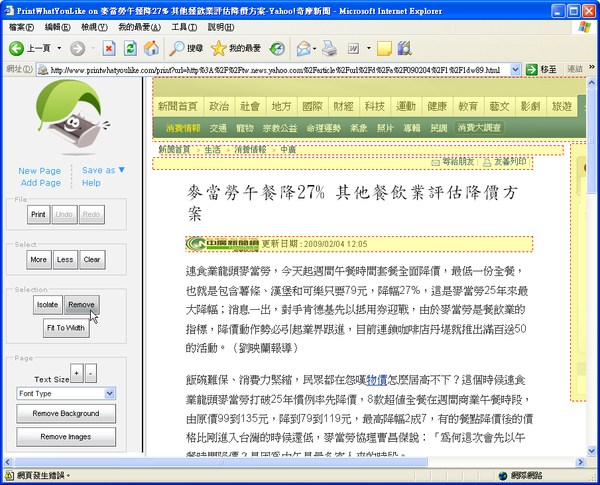
Task: Click the 物價 hyperlink in article
Action: click(x=377, y=380)
